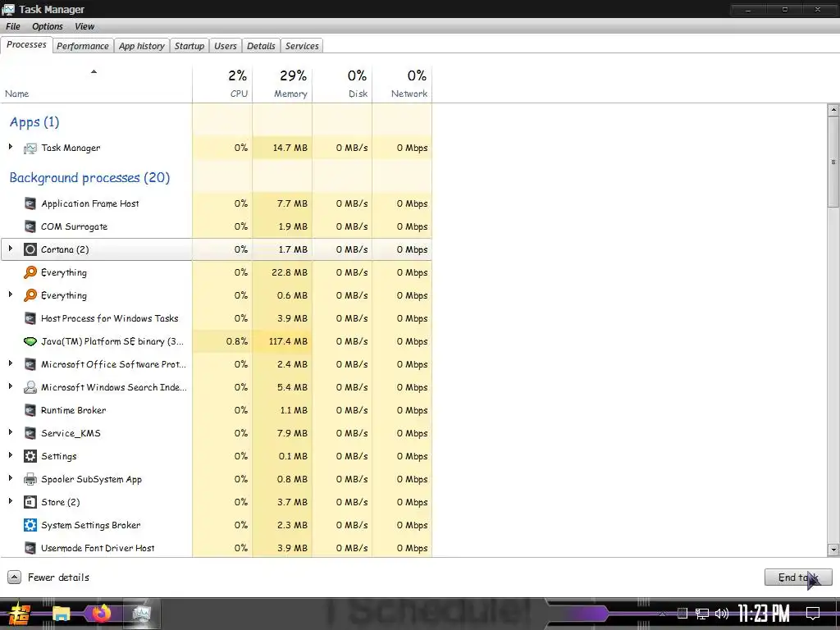This screenshot has width=840, height=630.
Task: Show hidden tray icons
Action: tap(663, 614)
